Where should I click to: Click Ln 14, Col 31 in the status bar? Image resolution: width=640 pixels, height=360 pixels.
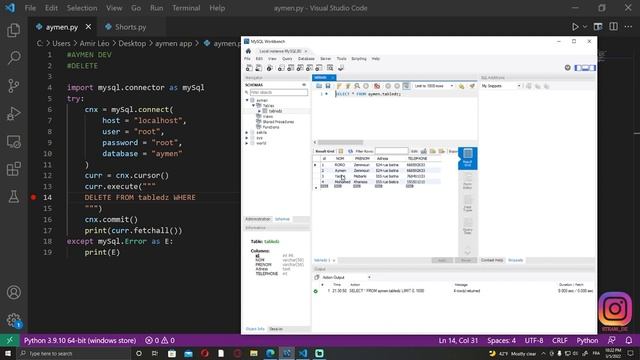click(x=458, y=340)
